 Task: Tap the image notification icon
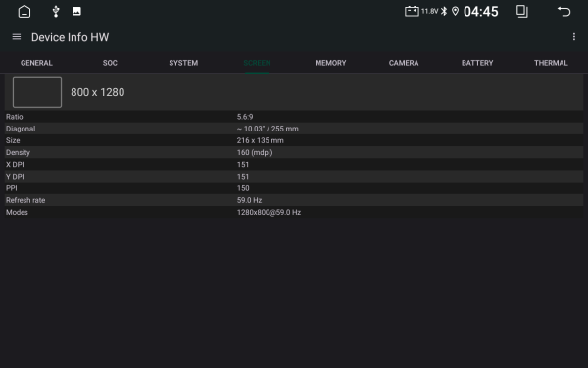(76, 11)
